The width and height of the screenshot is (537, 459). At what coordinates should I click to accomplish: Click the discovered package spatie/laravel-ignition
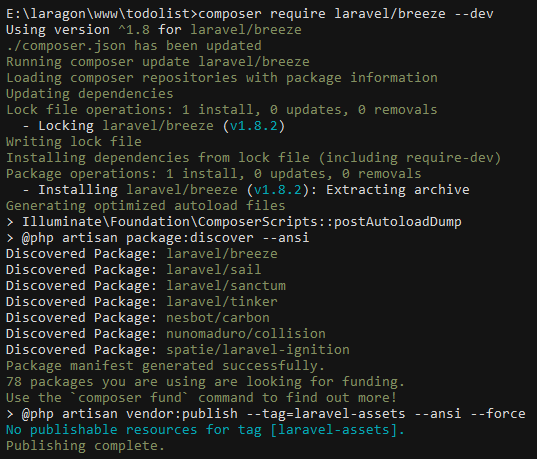coord(258,350)
